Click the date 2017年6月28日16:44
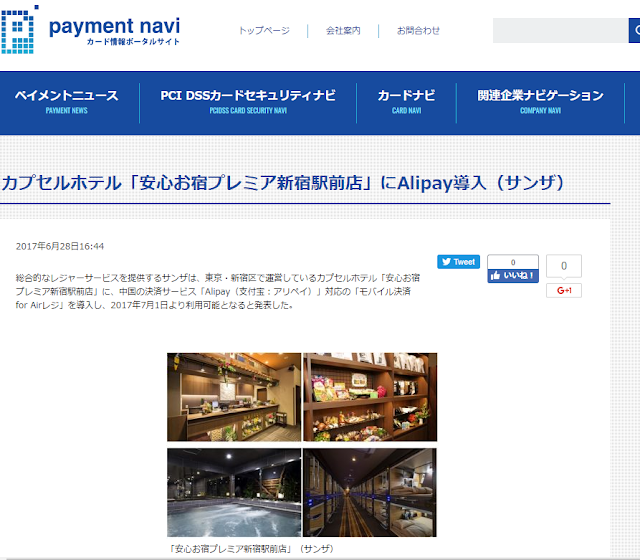This screenshot has height=560, width=640. click(x=60, y=246)
